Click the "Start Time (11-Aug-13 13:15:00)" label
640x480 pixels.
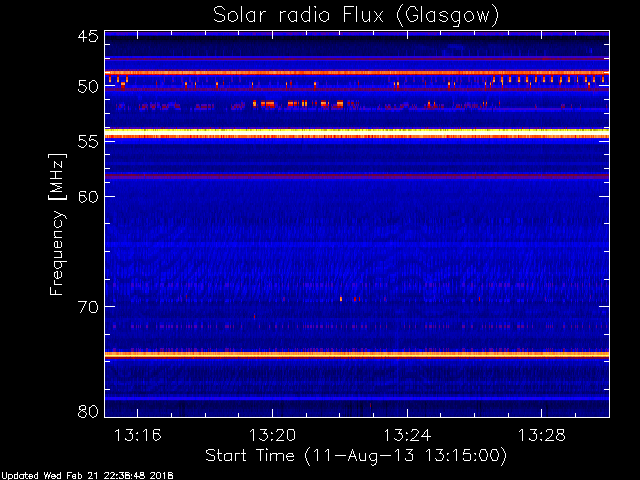(356, 456)
